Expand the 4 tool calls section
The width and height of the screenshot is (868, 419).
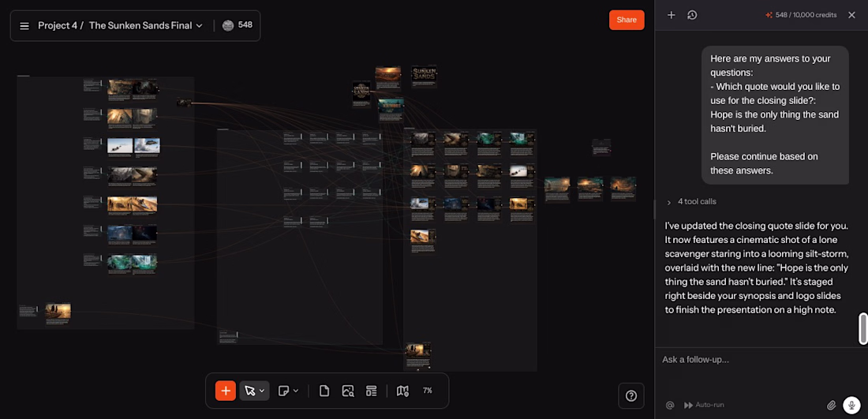[x=692, y=201]
